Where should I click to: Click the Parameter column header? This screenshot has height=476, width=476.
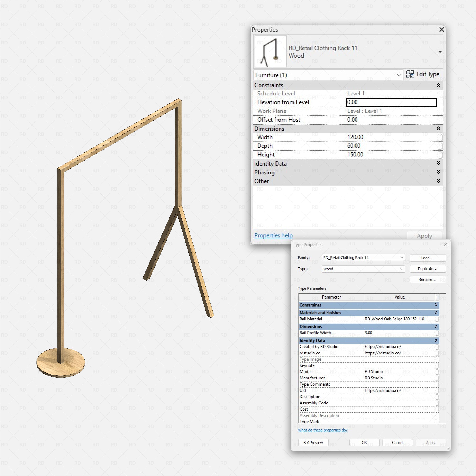[x=331, y=297]
